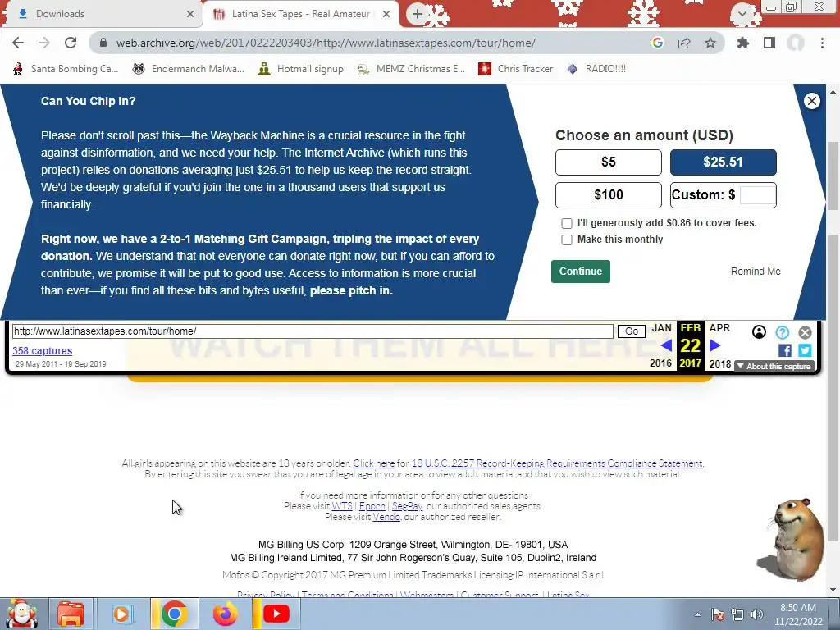Open the Chrome profile avatar
Screen dimensions: 840x630
click(x=796, y=43)
